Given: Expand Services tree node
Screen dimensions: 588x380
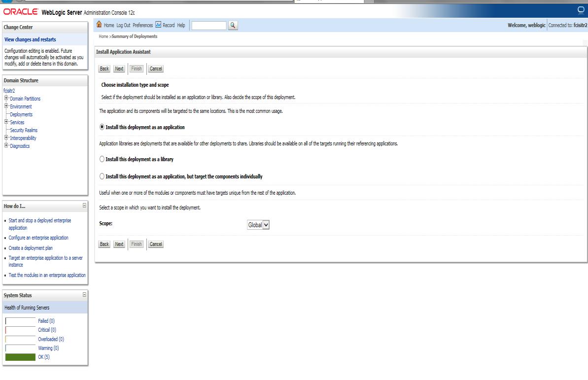Looking at the screenshot, I should (6, 122).
